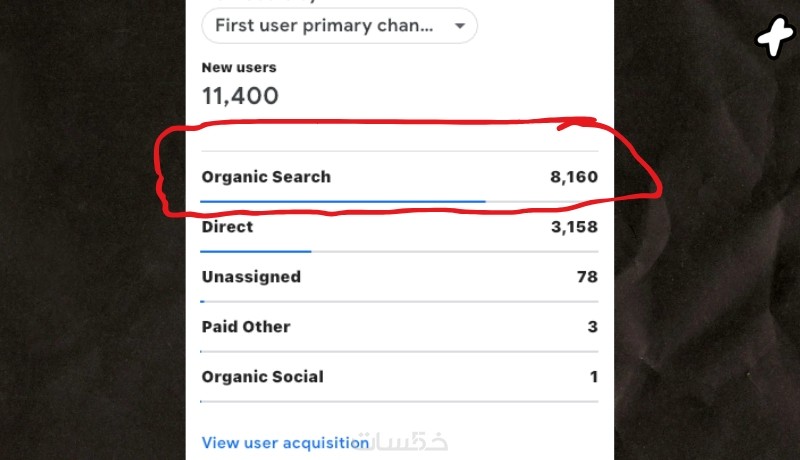
Task: Select the Direct channel row label
Action: [227, 227]
